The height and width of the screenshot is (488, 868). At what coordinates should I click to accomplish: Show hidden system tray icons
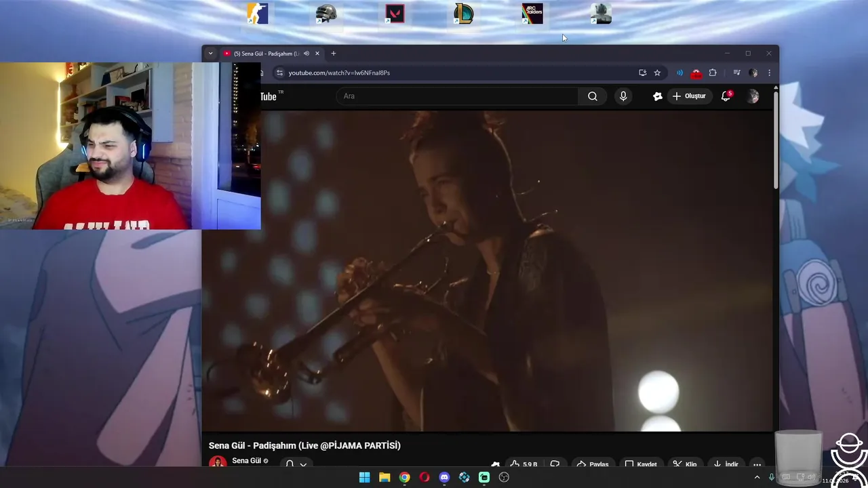coord(757,477)
